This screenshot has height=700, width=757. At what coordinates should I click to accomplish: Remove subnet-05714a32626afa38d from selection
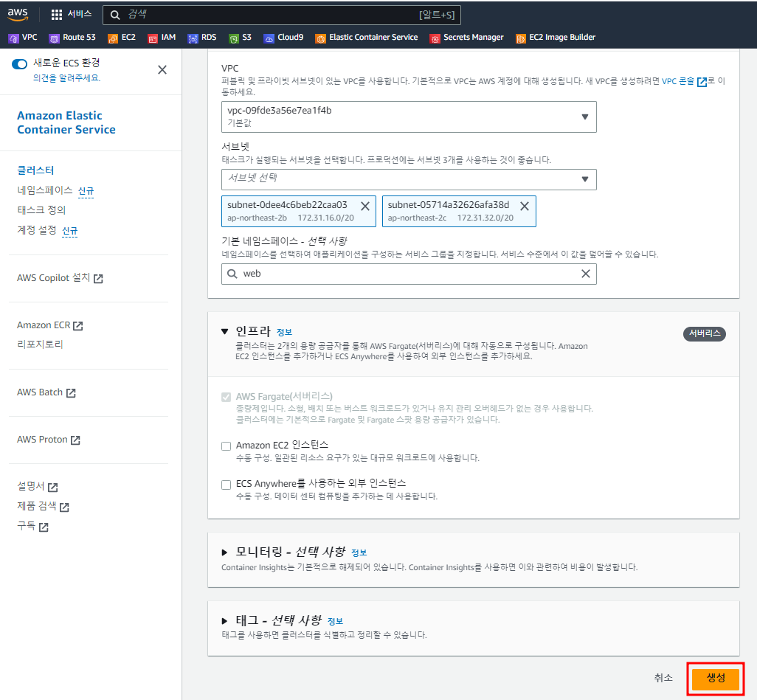(x=525, y=206)
